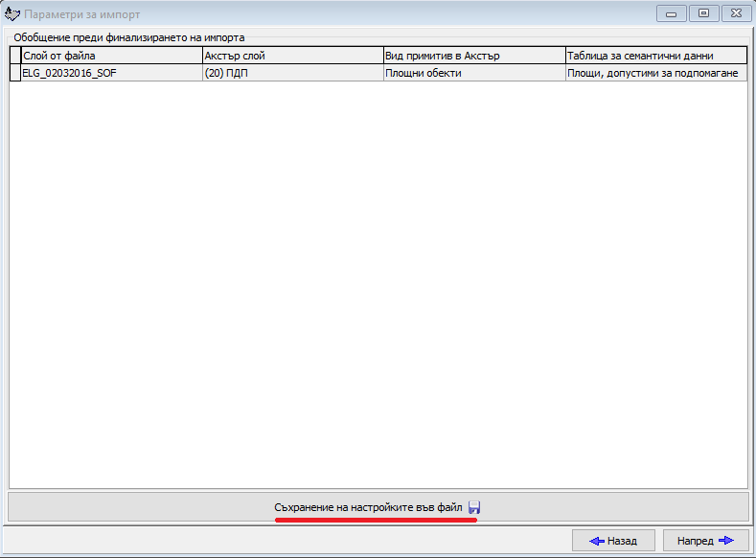Maximize the Параметри за импорт window

click(x=703, y=13)
